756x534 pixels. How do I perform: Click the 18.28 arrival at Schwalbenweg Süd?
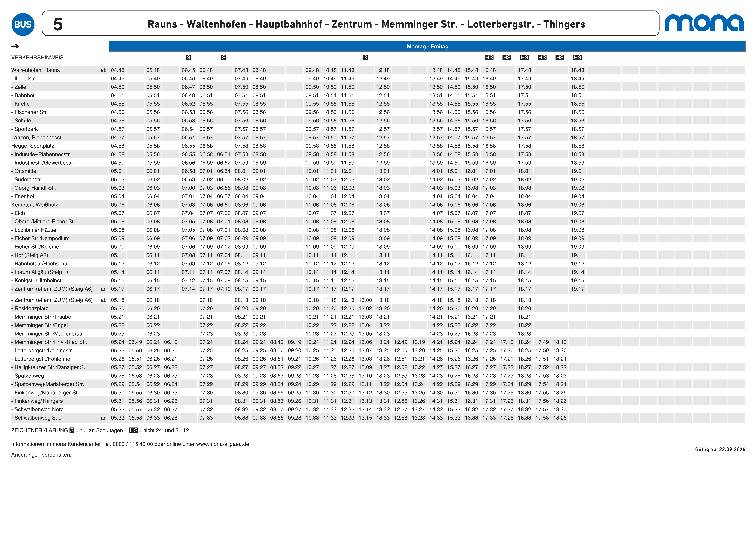tap(560, 418)
